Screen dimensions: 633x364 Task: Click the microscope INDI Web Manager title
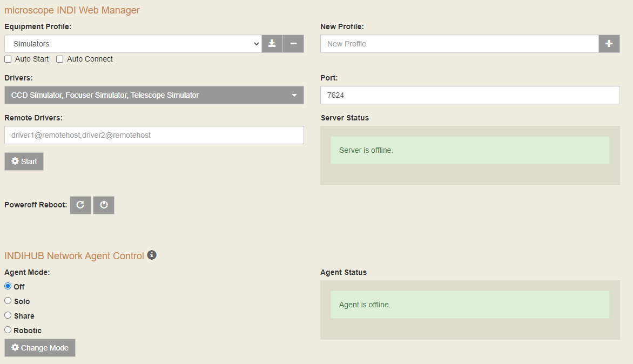coord(72,10)
